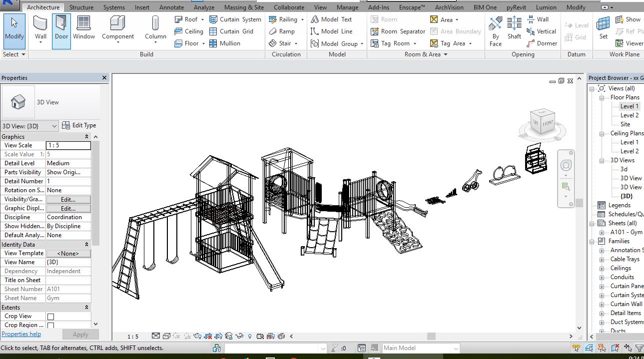Image resolution: width=644 pixels, height=359 pixels.
Task: Toggle the Crop Region checkbox
Action: click(50, 325)
